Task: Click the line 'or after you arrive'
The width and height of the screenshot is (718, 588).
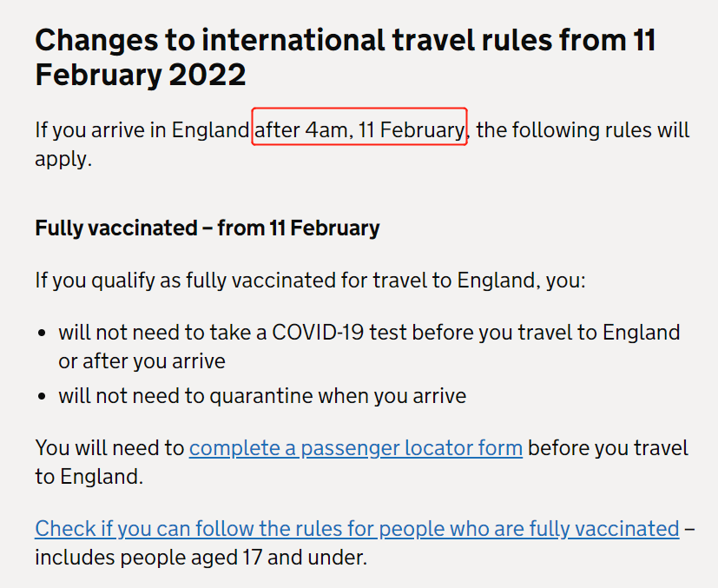Action: (x=142, y=361)
